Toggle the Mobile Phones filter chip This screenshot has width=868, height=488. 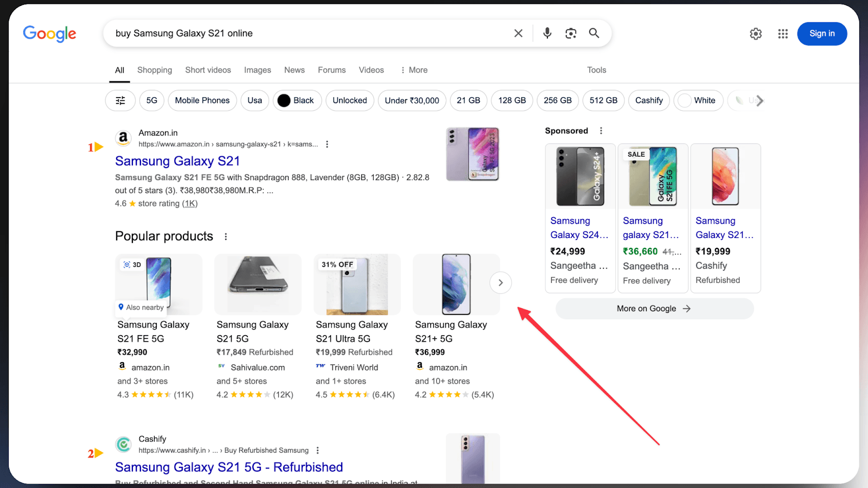tap(202, 100)
